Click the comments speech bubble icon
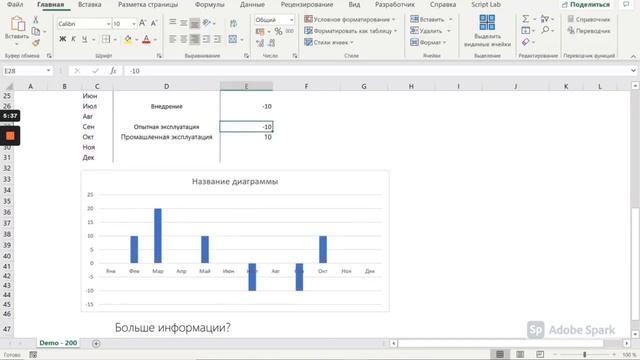Image resolution: width=640 pixels, height=360 pixels. pos(627,4)
